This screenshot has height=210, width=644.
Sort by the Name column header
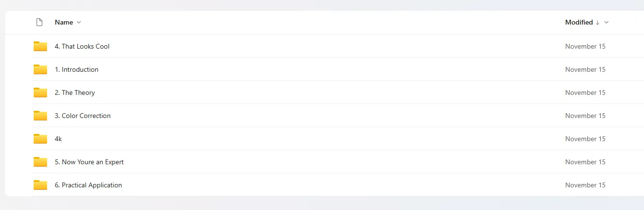64,22
